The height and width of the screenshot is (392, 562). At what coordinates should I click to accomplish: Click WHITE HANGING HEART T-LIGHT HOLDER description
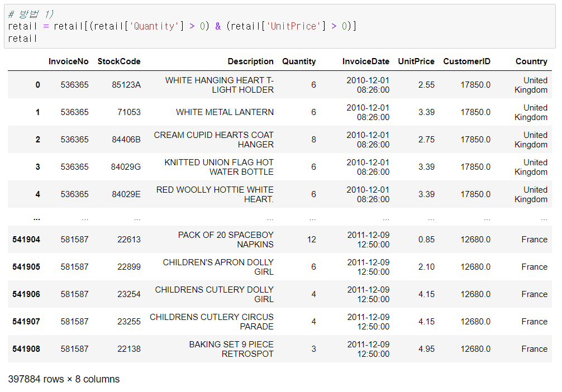tap(220, 85)
